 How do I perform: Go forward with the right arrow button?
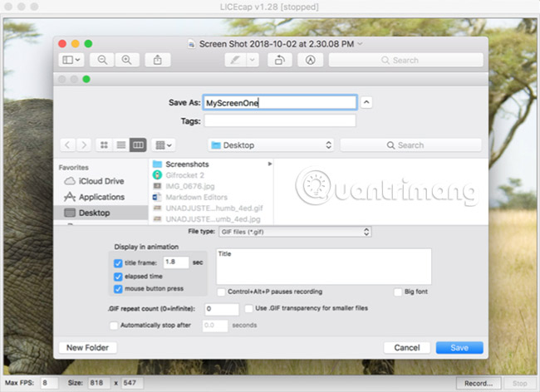coord(83,145)
